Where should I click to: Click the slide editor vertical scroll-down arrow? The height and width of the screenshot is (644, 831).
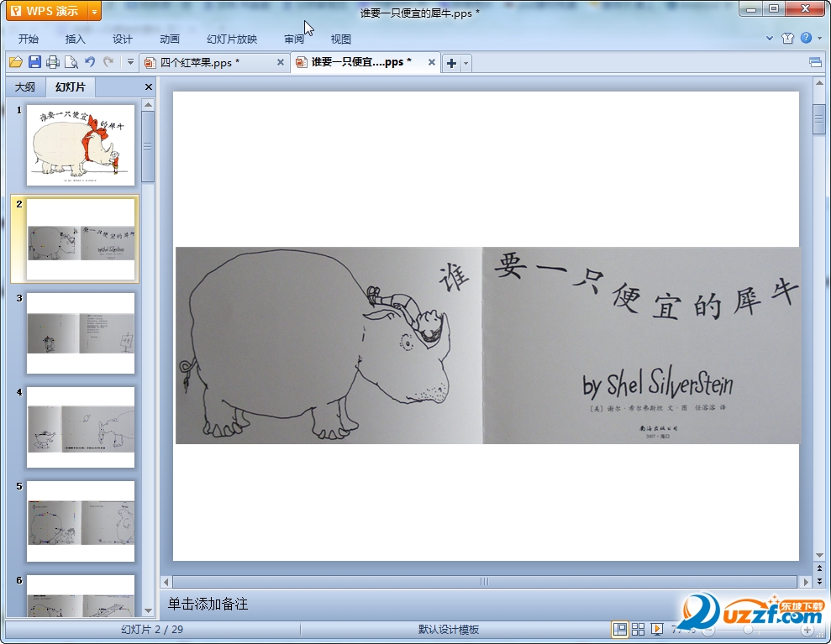819,555
